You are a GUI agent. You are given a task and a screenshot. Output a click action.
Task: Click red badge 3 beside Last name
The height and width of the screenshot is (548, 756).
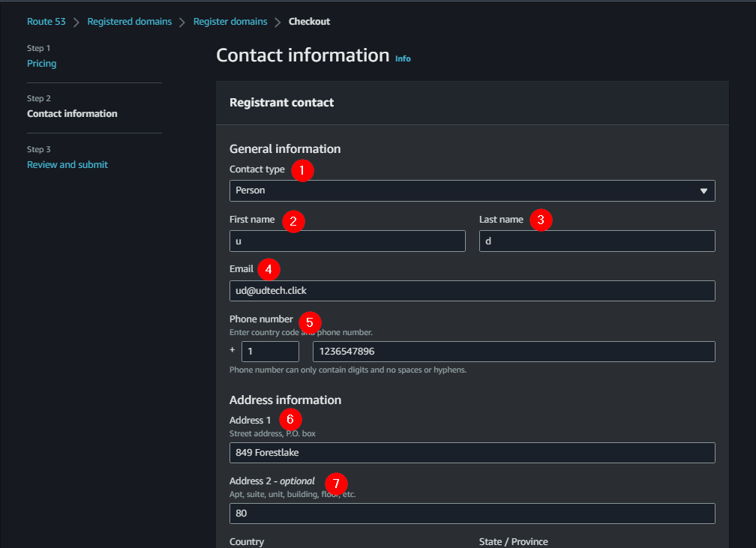pos(541,220)
